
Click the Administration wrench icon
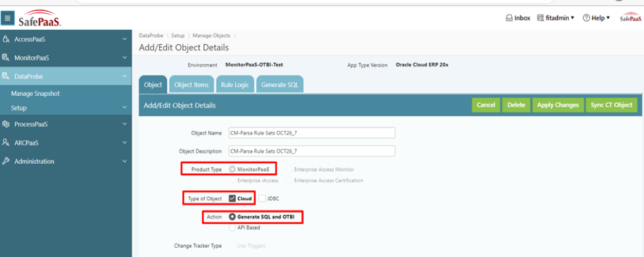pos(6,161)
